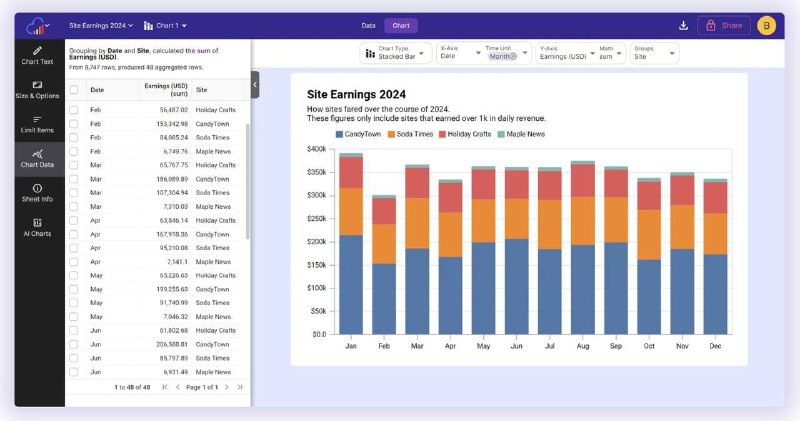Toggle the select-all checkbox in table header
Viewport: 800px width, 421px height.
74,89
